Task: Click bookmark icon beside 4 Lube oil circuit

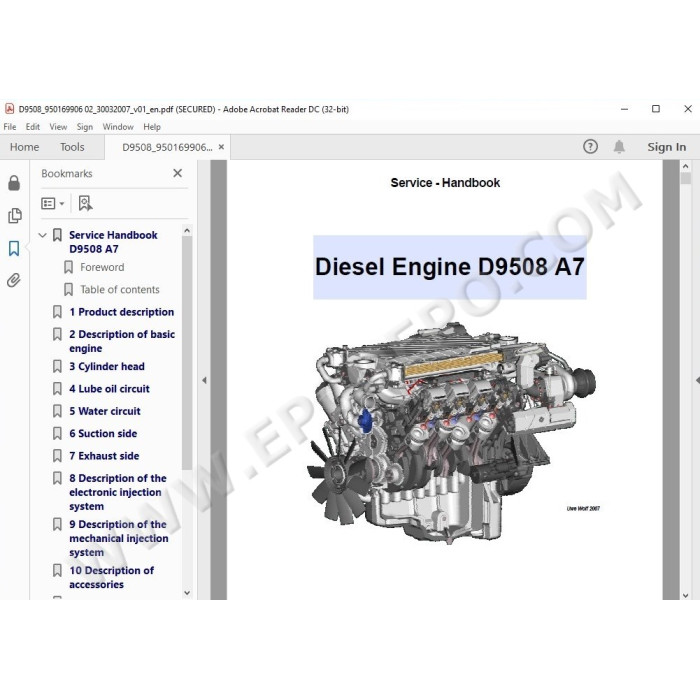Action: [57, 388]
